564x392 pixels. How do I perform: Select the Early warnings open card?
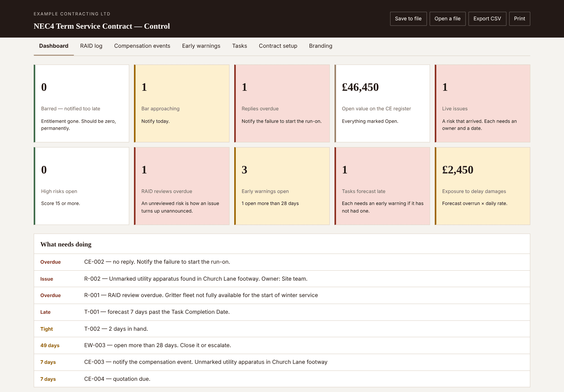(x=282, y=186)
